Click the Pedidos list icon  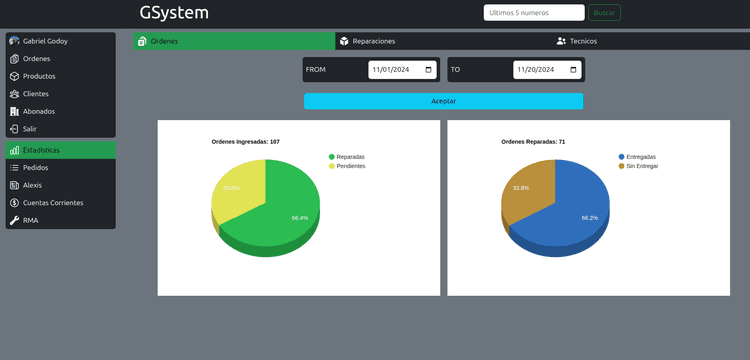tap(14, 168)
